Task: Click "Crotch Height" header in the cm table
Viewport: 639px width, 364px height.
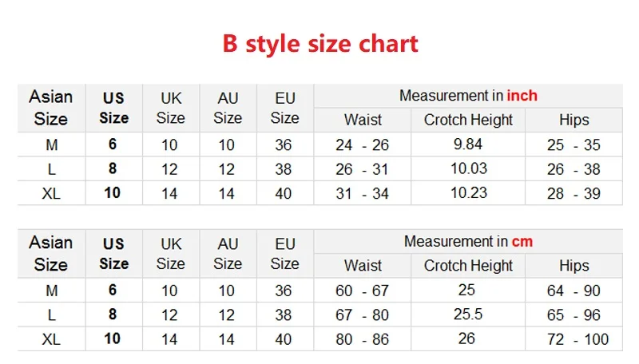Action: [468, 266]
